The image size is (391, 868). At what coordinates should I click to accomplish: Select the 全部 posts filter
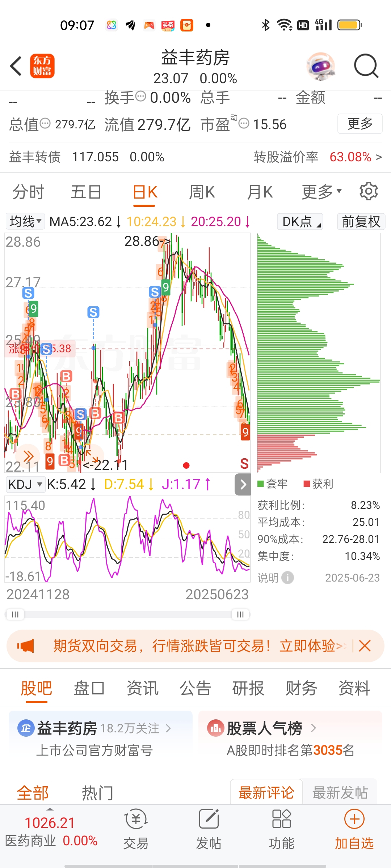pos(33,793)
